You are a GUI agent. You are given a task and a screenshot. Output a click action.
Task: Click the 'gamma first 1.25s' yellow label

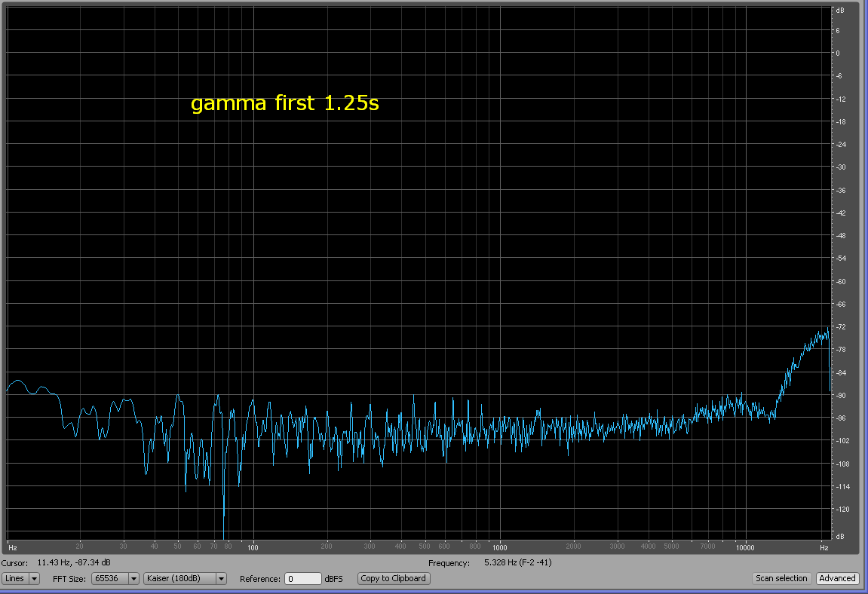(x=284, y=103)
